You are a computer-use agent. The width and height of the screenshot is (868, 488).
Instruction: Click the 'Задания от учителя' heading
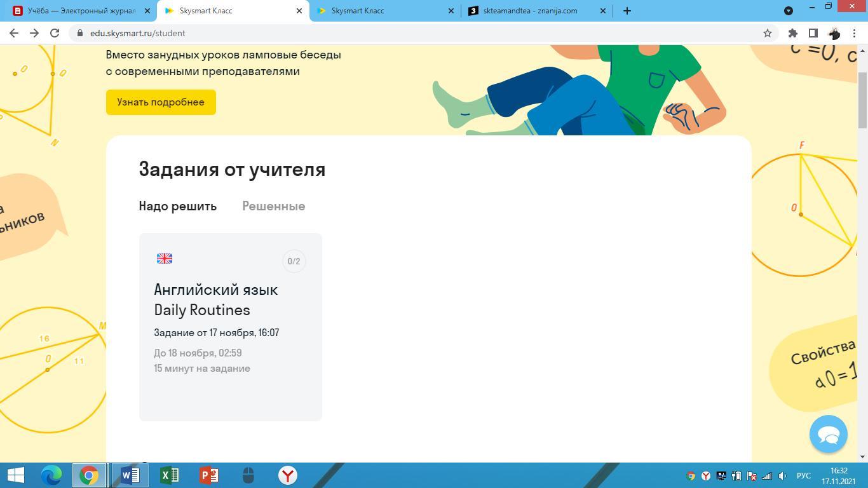pyautogui.click(x=232, y=170)
